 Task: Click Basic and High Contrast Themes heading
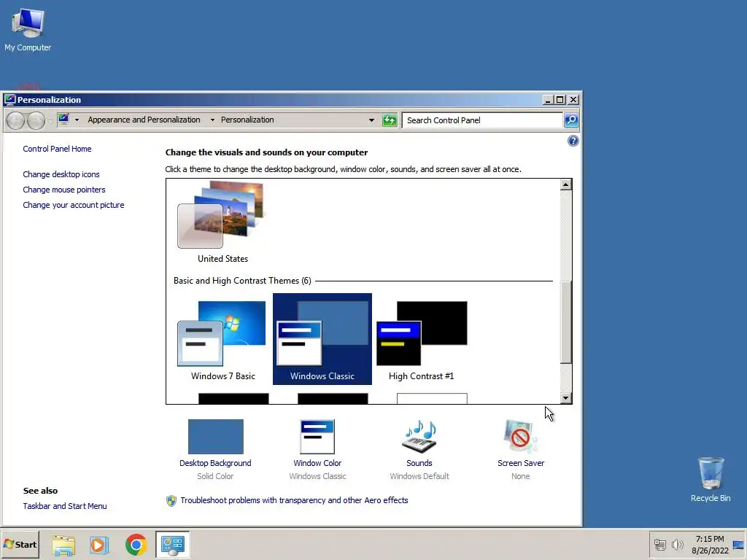(x=242, y=281)
